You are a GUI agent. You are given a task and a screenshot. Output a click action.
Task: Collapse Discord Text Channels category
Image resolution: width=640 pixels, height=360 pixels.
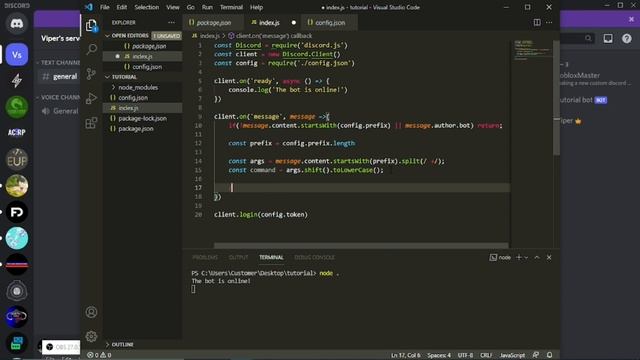(x=58, y=63)
